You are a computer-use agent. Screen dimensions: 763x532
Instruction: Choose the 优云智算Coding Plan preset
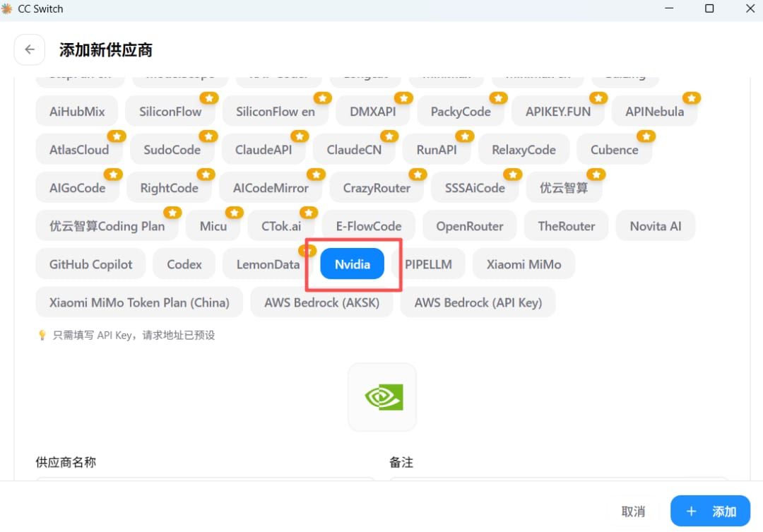107,226
